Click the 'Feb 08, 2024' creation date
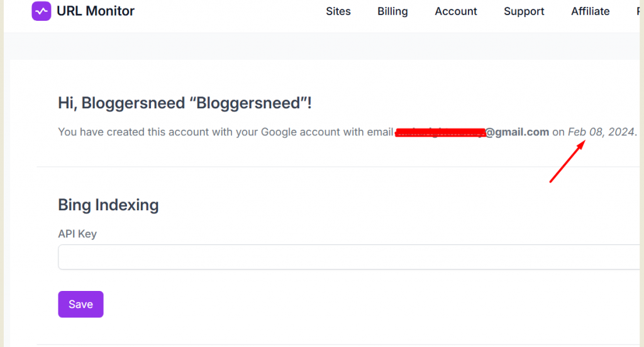 point(601,132)
